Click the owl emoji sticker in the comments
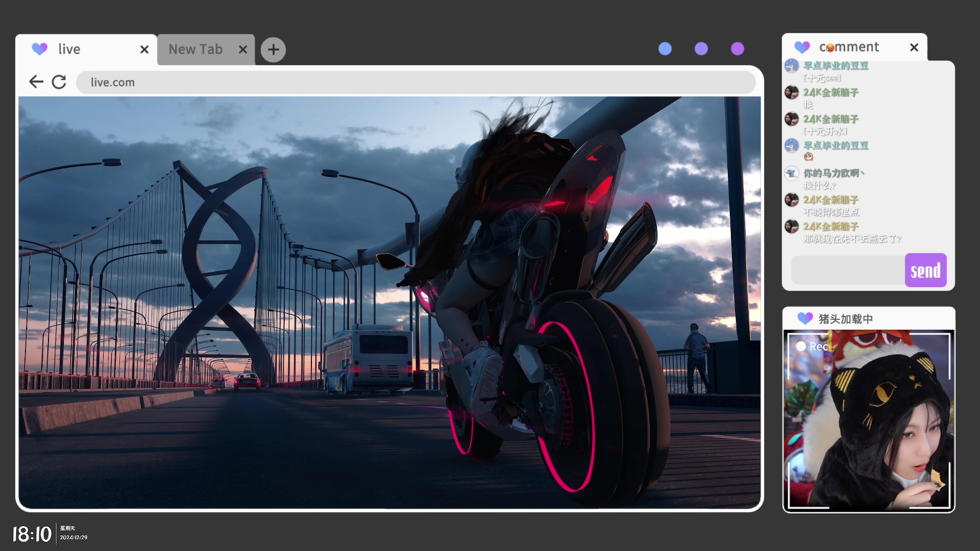This screenshot has height=551, width=980. [x=808, y=157]
